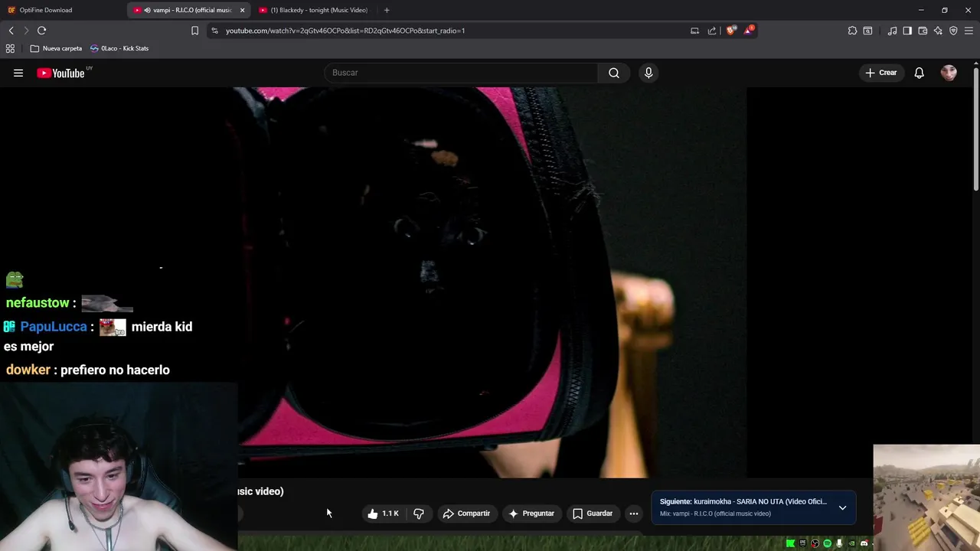Open the Nueva carpeta bookmarks folder

coord(56,48)
